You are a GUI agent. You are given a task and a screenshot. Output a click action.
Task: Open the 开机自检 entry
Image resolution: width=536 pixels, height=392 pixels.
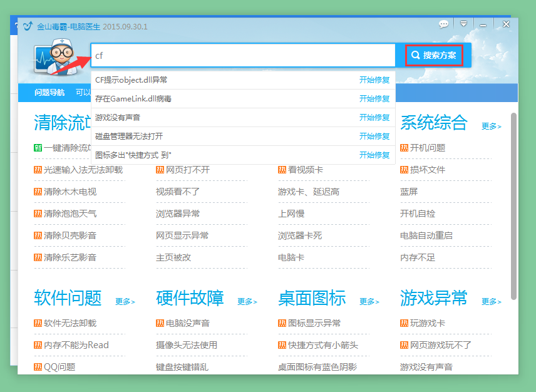418,214
